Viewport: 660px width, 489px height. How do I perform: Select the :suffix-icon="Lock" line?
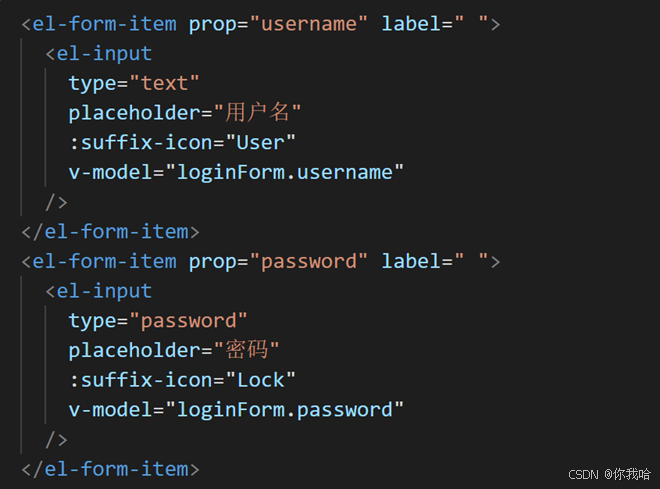(182, 380)
